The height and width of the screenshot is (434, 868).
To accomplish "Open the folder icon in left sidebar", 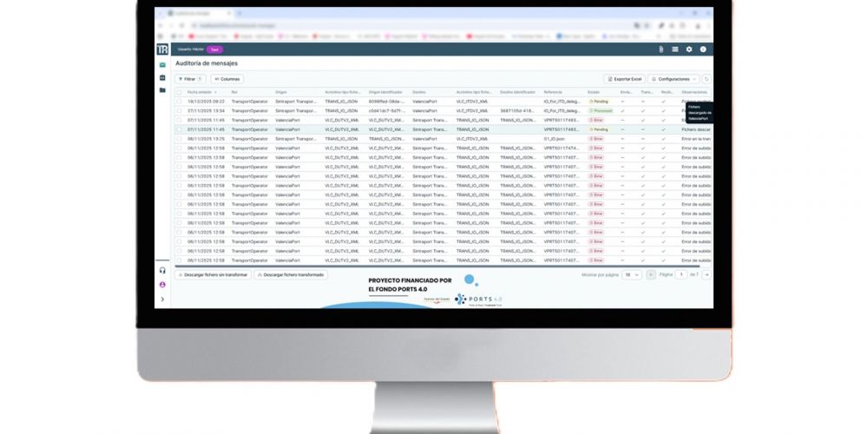I will point(162,90).
